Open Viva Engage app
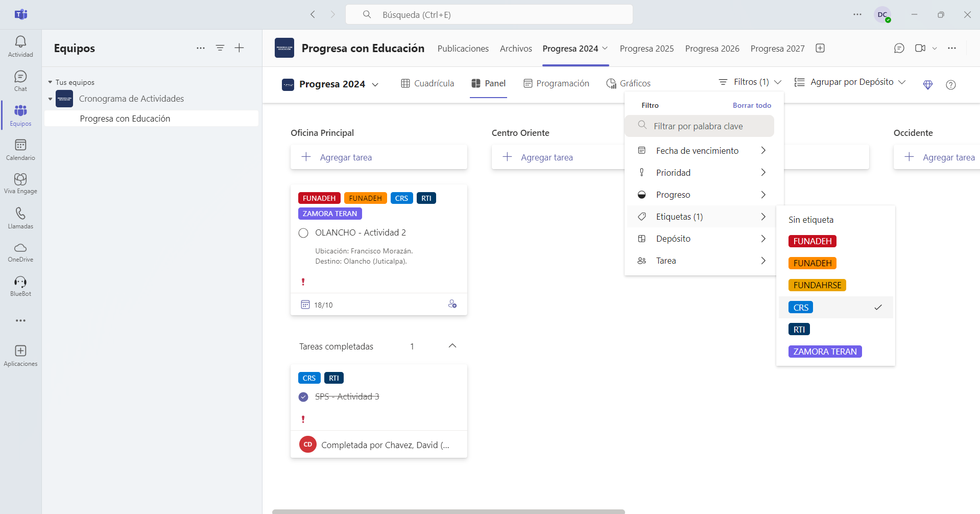Screen dimensions: 980x514 click(20, 183)
